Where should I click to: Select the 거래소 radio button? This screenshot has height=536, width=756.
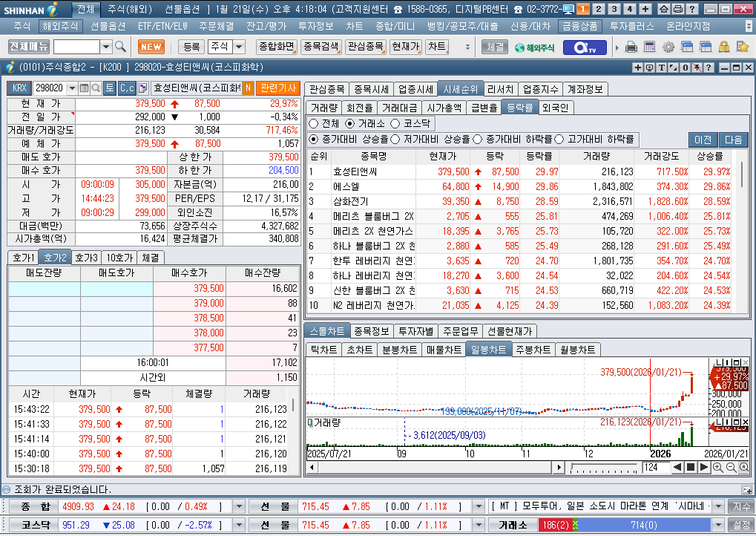coord(349,123)
